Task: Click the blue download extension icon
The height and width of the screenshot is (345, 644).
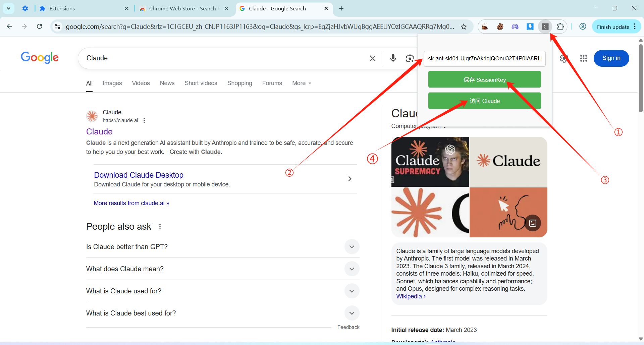Action: click(x=530, y=27)
